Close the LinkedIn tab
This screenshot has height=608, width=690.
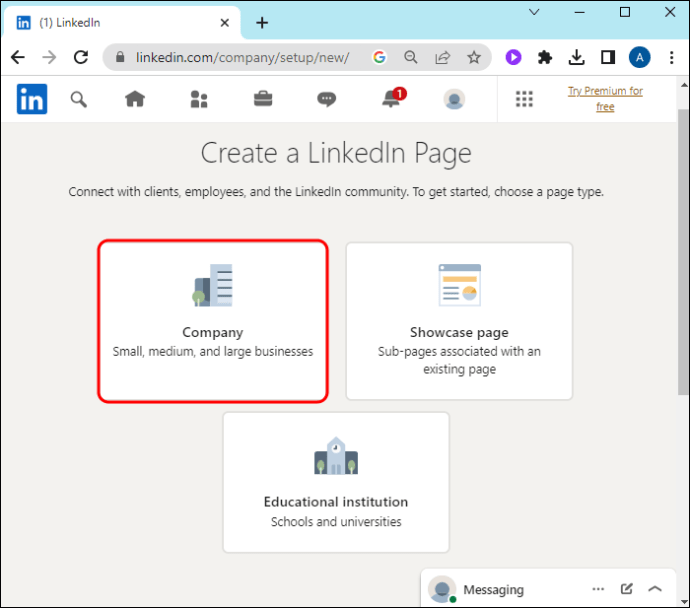(224, 22)
